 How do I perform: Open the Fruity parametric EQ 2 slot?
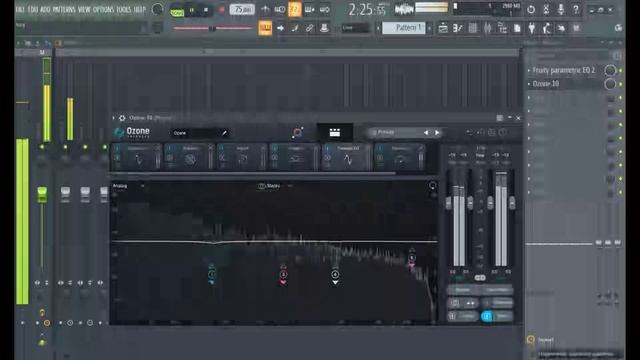coord(564,70)
